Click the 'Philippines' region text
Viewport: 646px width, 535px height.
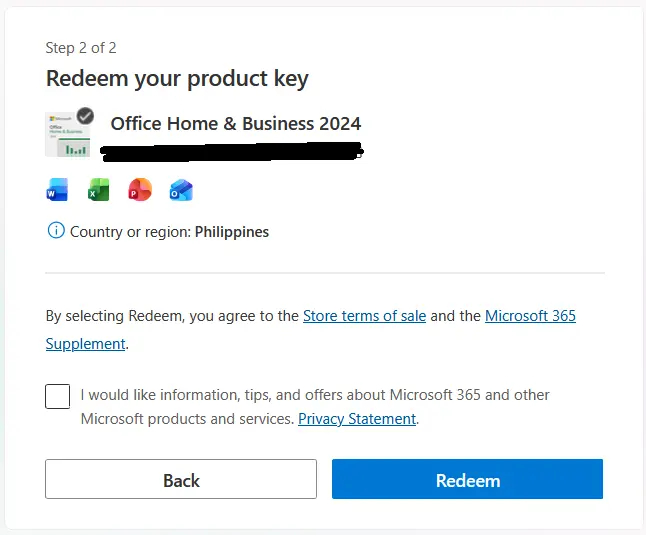pyautogui.click(x=232, y=232)
